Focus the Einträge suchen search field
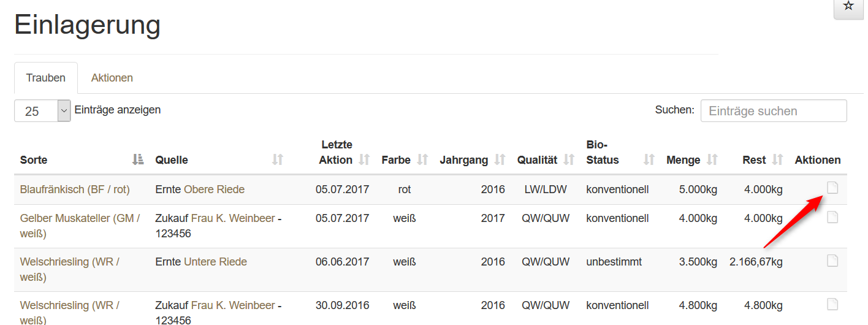Image resolution: width=868 pixels, height=325 pixels. point(773,111)
